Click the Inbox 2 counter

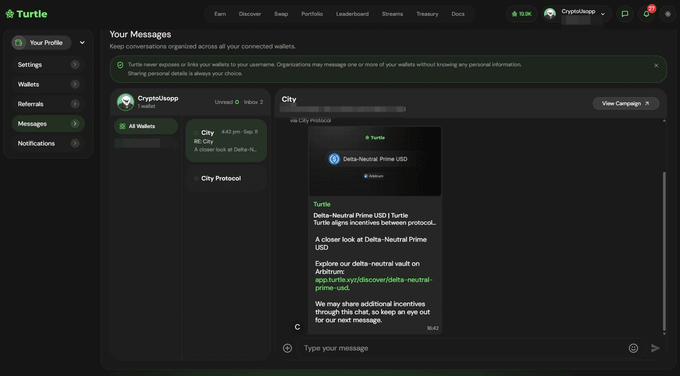[253, 102]
